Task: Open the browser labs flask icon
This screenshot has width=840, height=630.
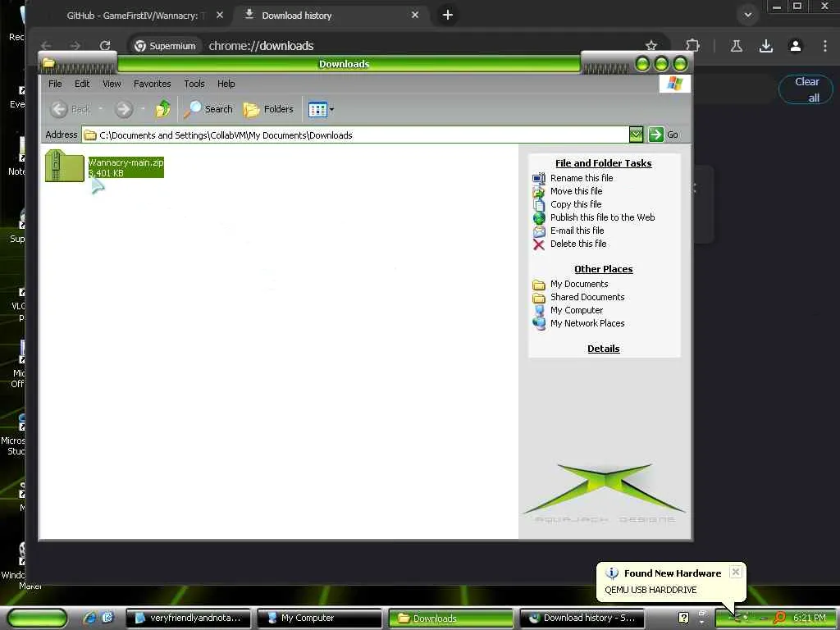Action: 737,46
